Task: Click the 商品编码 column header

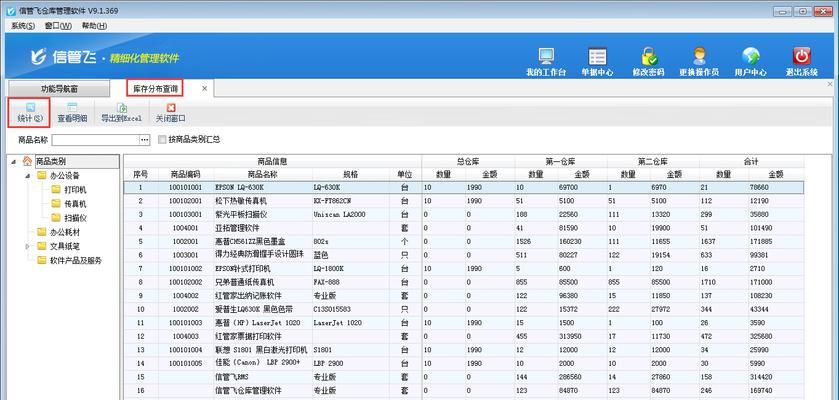Action: (x=185, y=174)
